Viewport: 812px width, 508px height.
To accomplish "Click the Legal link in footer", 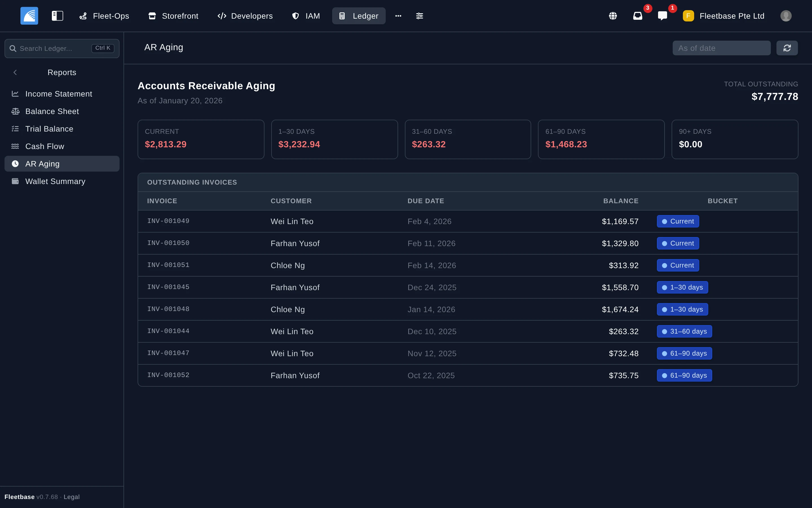I will (71, 497).
